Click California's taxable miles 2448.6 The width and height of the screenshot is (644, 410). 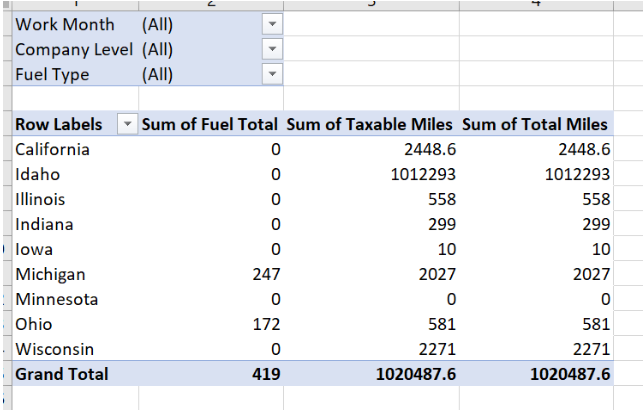tap(430, 149)
